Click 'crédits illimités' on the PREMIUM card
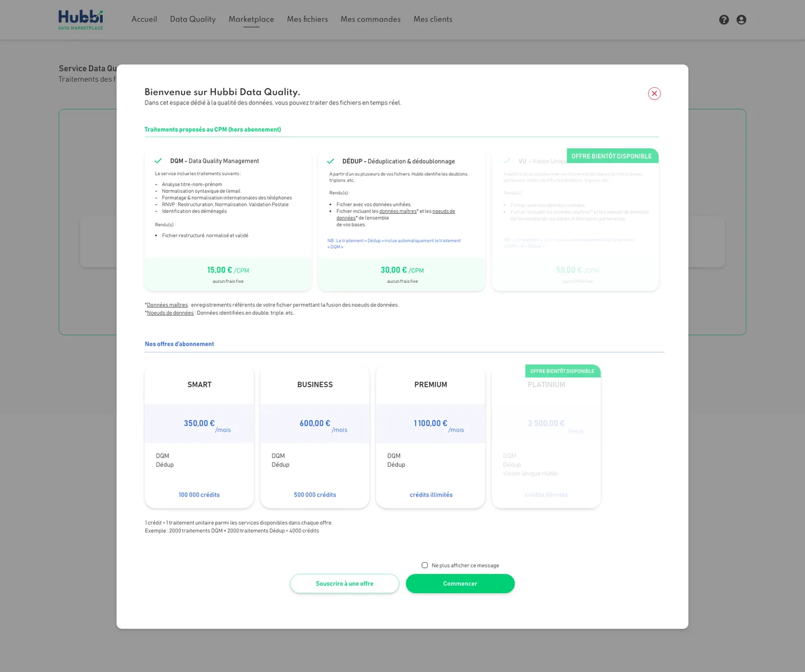805x672 pixels. (x=431, y=495)
